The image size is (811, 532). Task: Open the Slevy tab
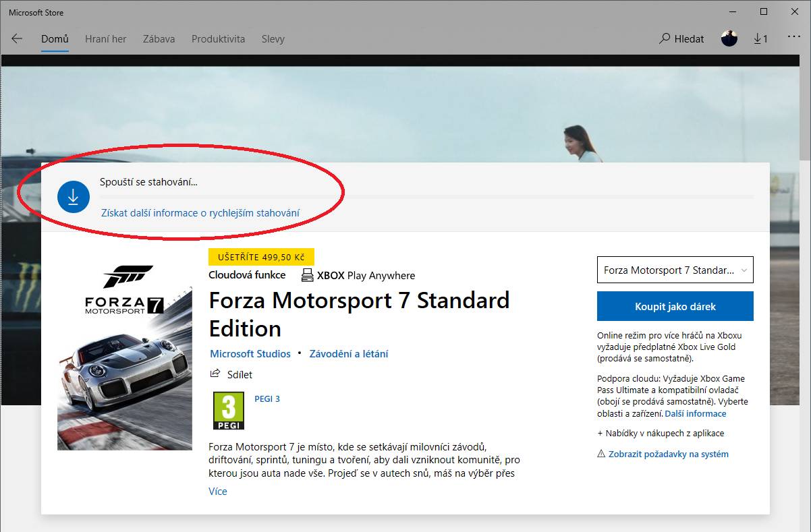[273, 38]
